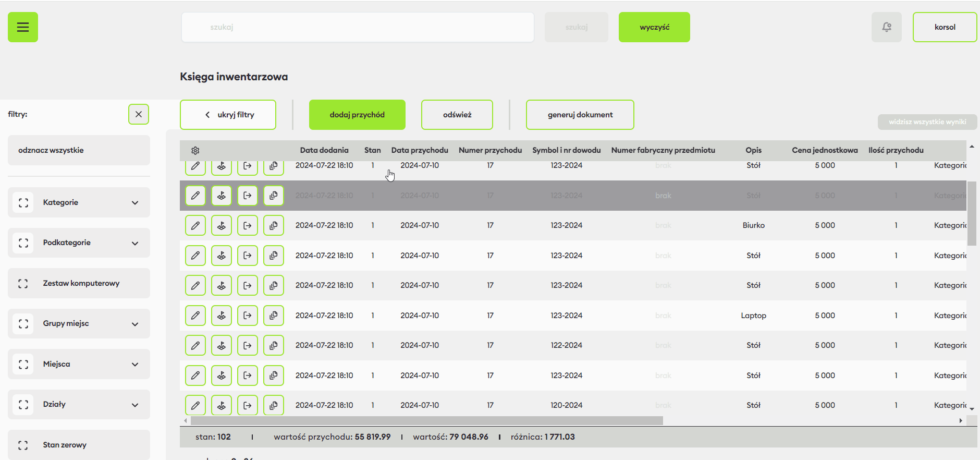Screen dimensions: 980x460
Task: Click the X icon beside filtry
Action: pyautogui.click(x=139, y=114)
